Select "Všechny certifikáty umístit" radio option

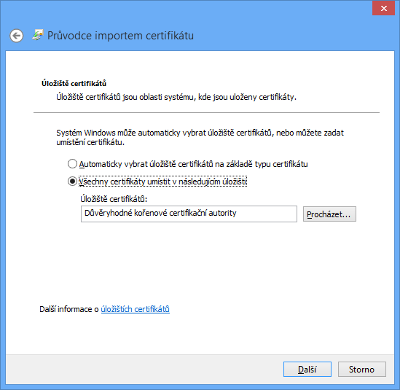coord(72,181)
